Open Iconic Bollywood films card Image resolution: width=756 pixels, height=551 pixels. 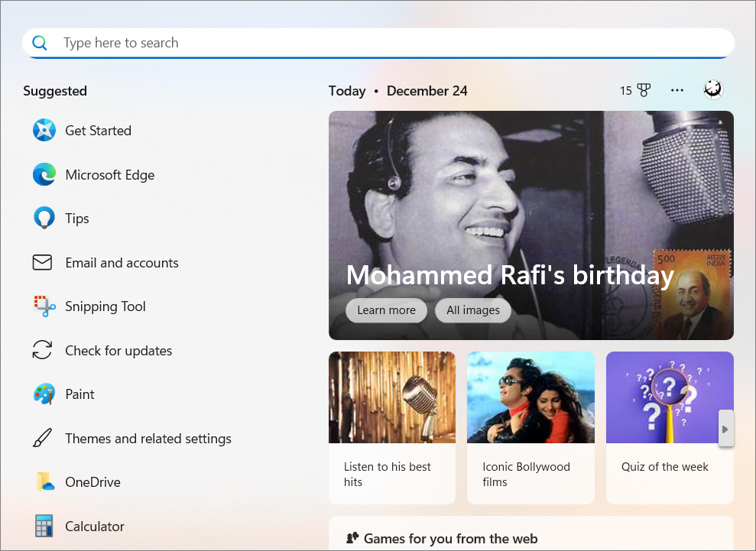point(530,427)
